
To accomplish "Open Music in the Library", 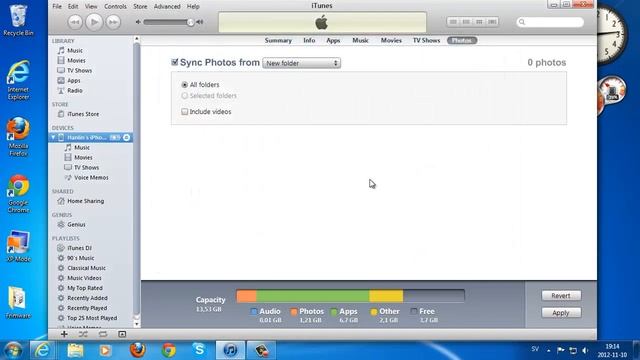I will pos(75,50).
